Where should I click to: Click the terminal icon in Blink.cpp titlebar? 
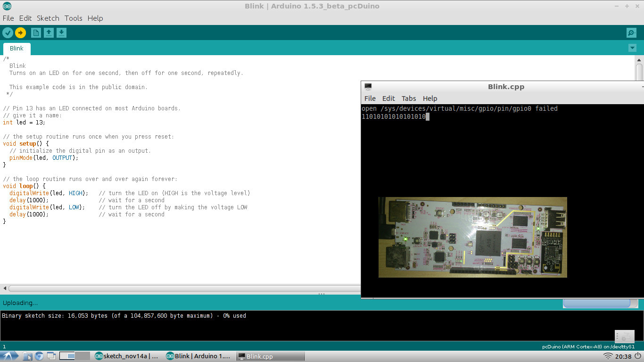point(368,87)
